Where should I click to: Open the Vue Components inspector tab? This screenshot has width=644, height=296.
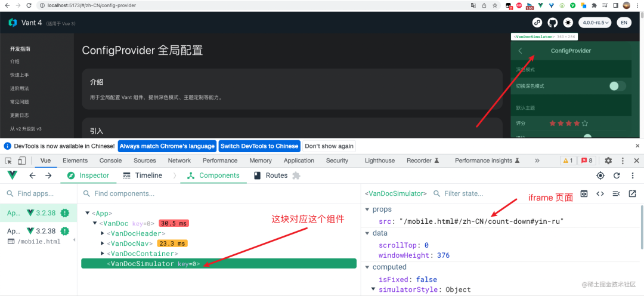click(213, 175)
